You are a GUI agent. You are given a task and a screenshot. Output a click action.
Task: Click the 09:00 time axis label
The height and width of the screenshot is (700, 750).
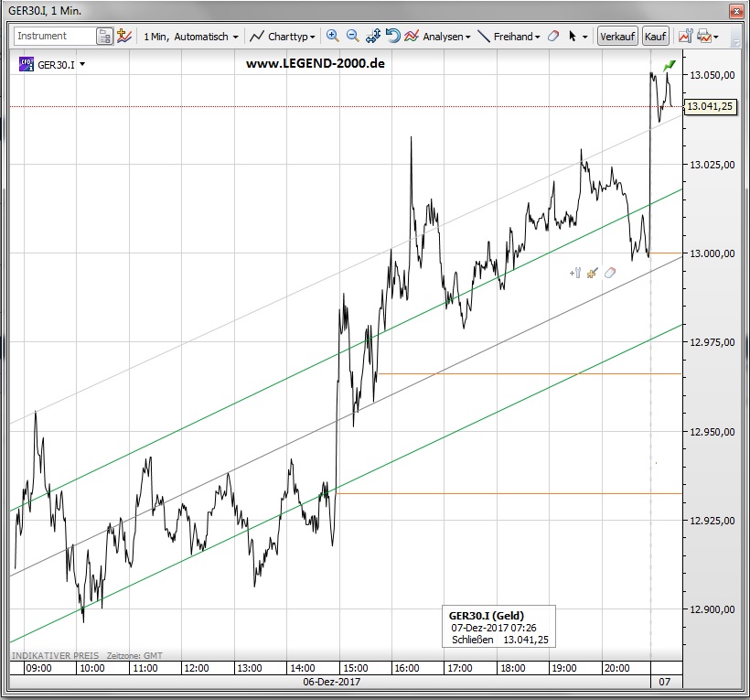pyautogui.click(x=38, y=668)
